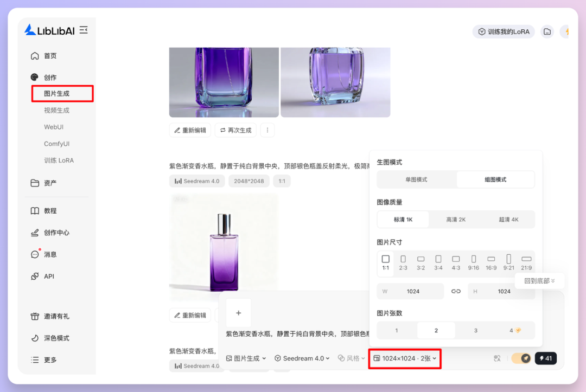Select the 21:9 aspect ratio
The image size is (586, 392).
click(526, 263)
